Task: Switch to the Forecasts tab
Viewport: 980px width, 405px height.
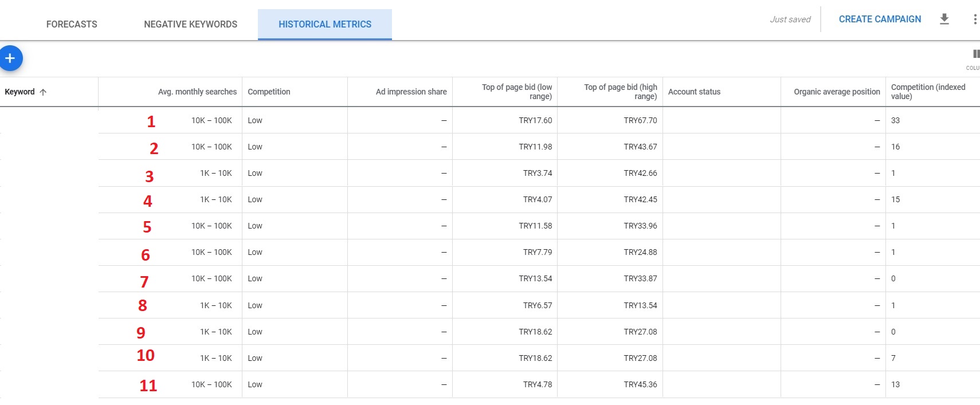Action: click(x=72, y=24)
